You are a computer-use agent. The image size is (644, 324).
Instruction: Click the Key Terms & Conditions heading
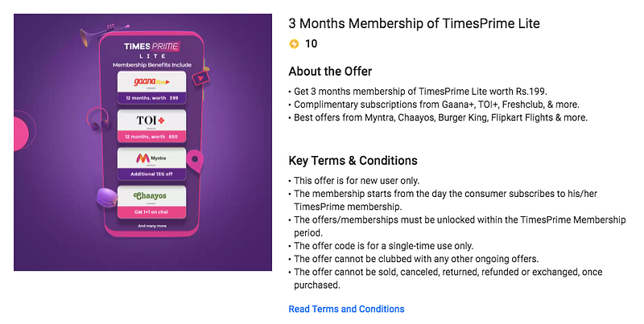click(x=353, y=160)
